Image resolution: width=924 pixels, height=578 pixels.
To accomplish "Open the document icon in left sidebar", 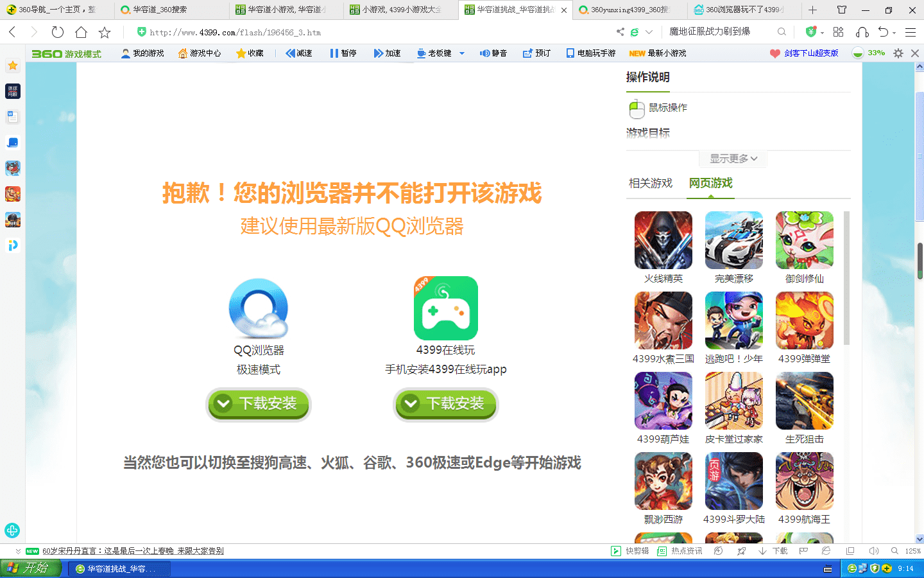I will pos(13,117).
